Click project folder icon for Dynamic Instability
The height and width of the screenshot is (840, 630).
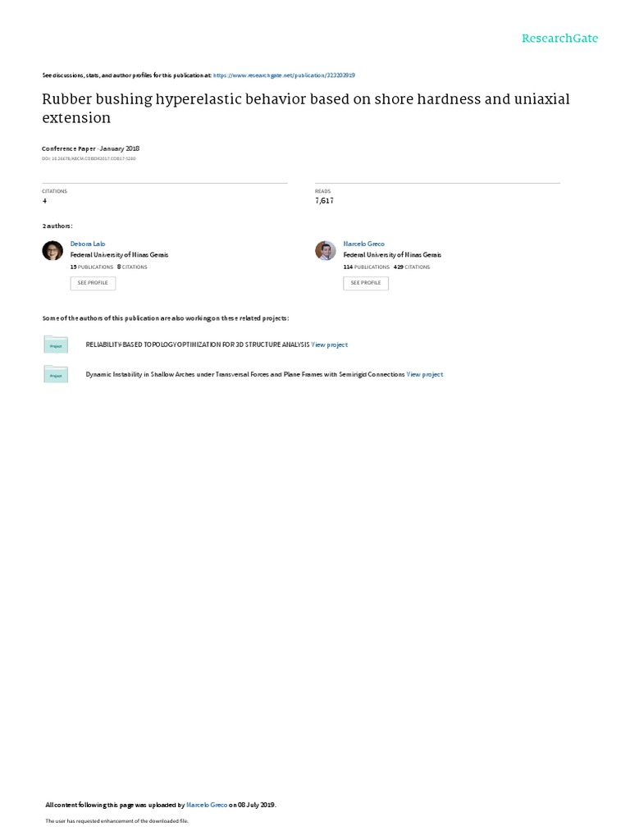pyautogui.click(x=56, y=373)
